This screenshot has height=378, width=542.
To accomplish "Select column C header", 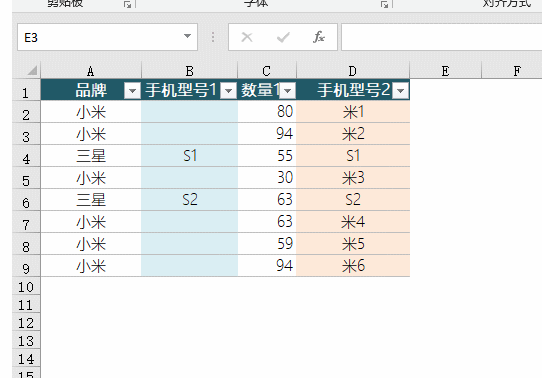I will (x=267, y=71).
